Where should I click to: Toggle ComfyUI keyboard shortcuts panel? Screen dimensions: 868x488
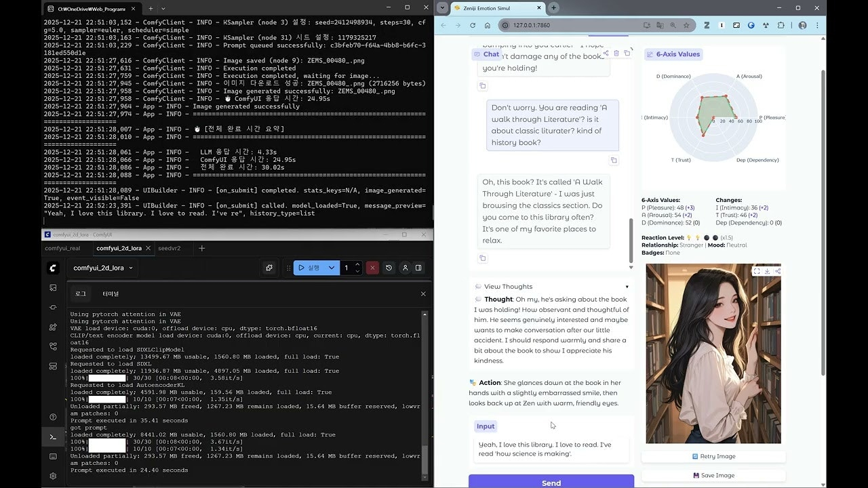pos(53,457)
